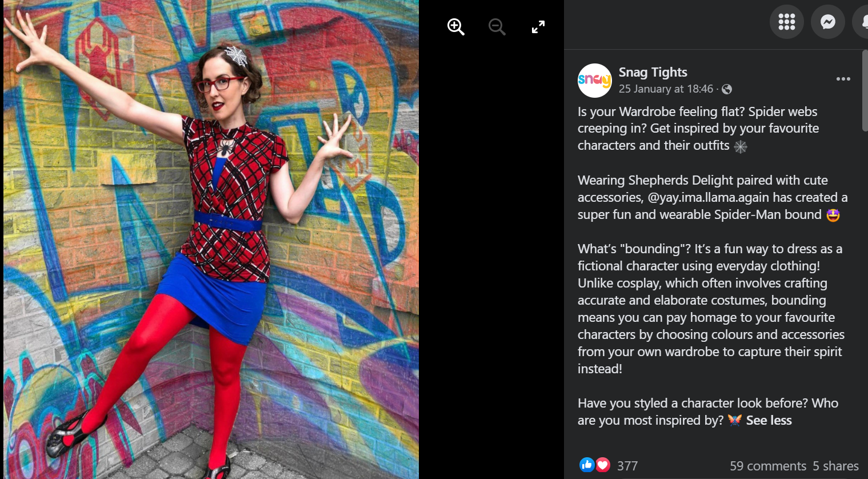Viewport: 868px width, 479px height.
Task: Click the post panel scrollbar
Action: pyautogui.click(x=865, y=91)
